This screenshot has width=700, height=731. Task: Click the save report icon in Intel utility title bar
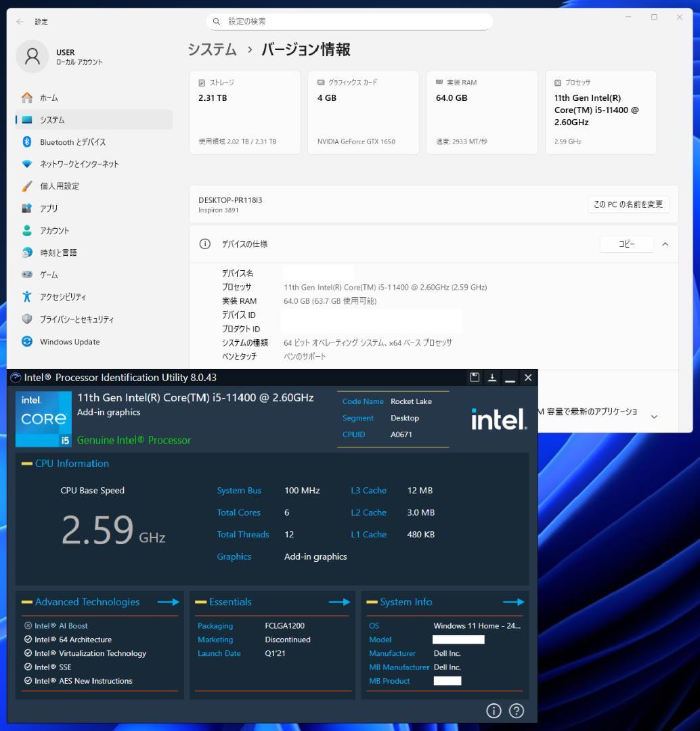point(475,378)
